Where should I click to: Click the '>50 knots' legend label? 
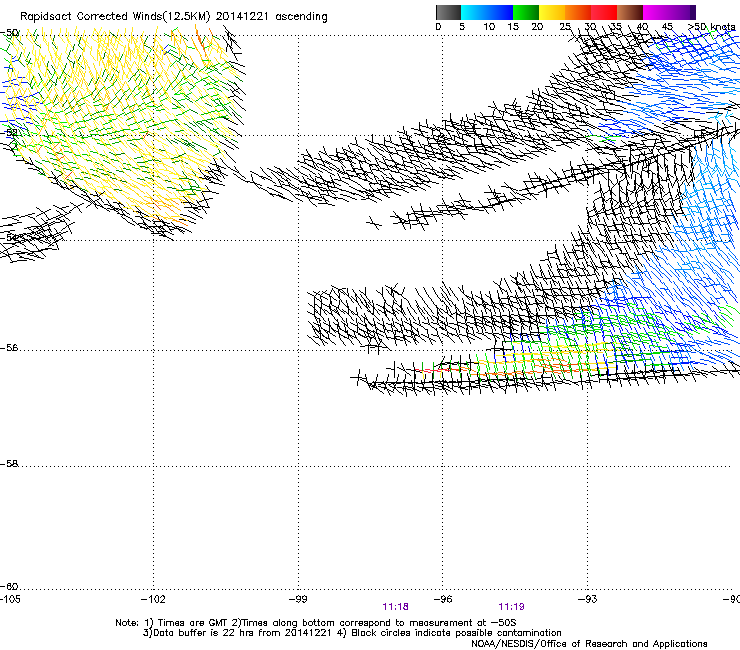pyautogui.click(x=712, y=27)
